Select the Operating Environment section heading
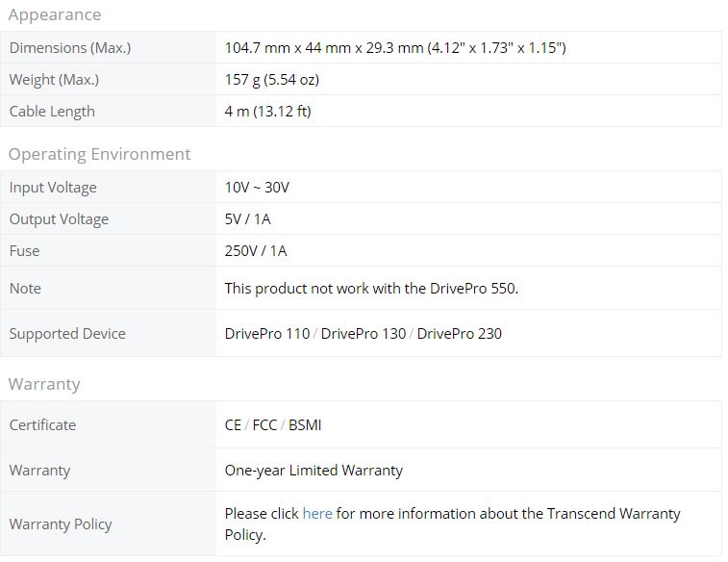The height and width of the screenshot is (562, 728). click(99, 154)
